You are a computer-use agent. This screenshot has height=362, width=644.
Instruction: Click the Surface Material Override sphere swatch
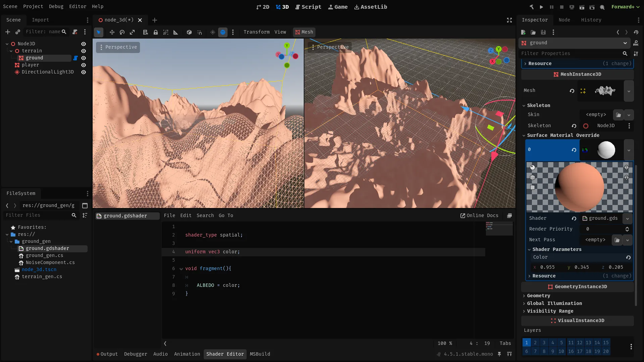[x=606, y=150]
